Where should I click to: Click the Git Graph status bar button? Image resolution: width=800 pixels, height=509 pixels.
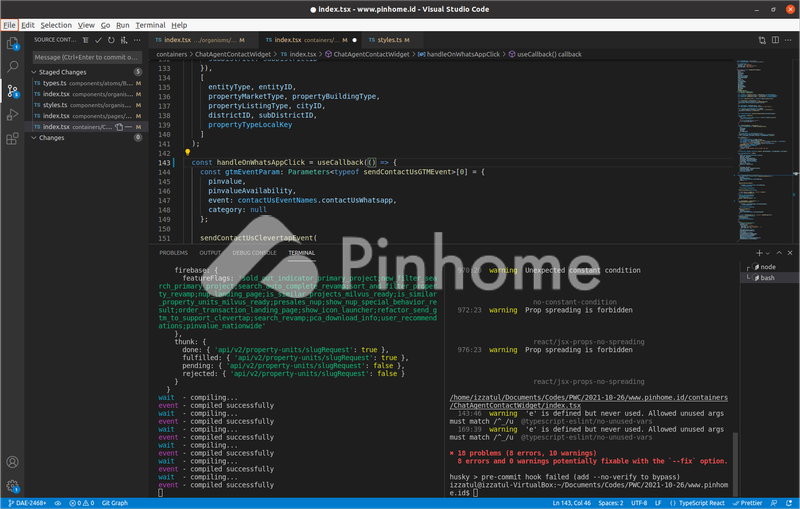pyautogui.click(x=115, y=503)
